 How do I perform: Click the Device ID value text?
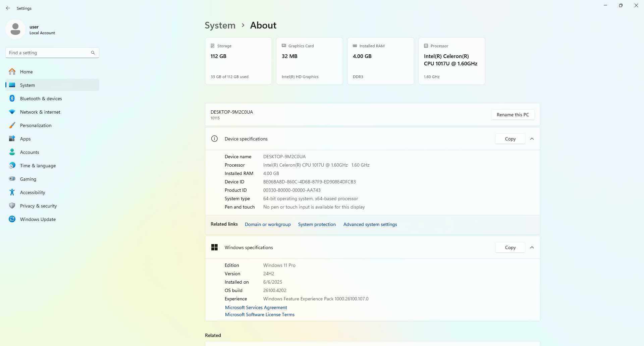[309, 182]
